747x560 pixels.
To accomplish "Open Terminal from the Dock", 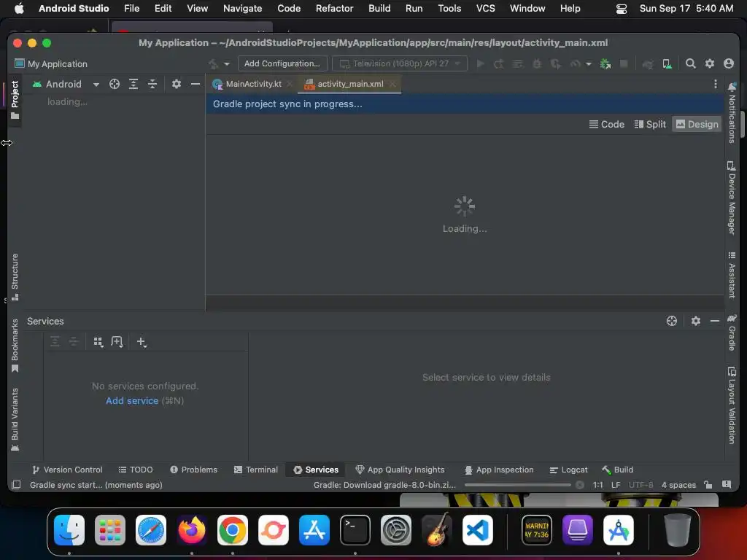I will coord(355,530).
